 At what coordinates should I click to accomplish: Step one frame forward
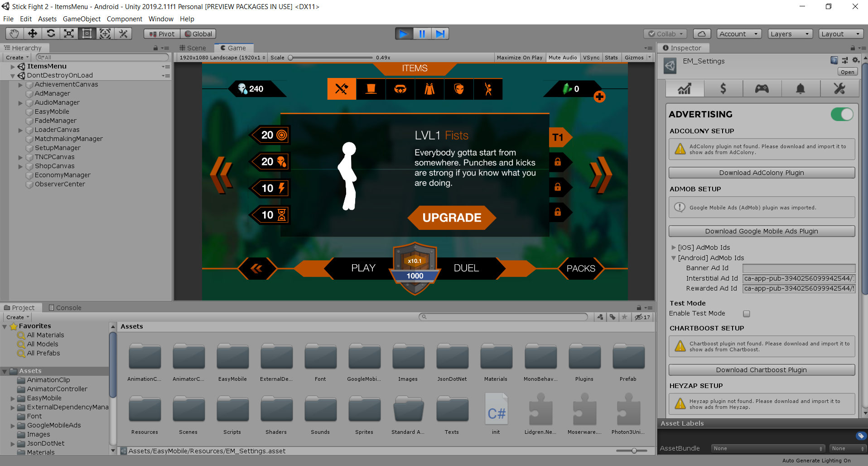pos(440,34)
